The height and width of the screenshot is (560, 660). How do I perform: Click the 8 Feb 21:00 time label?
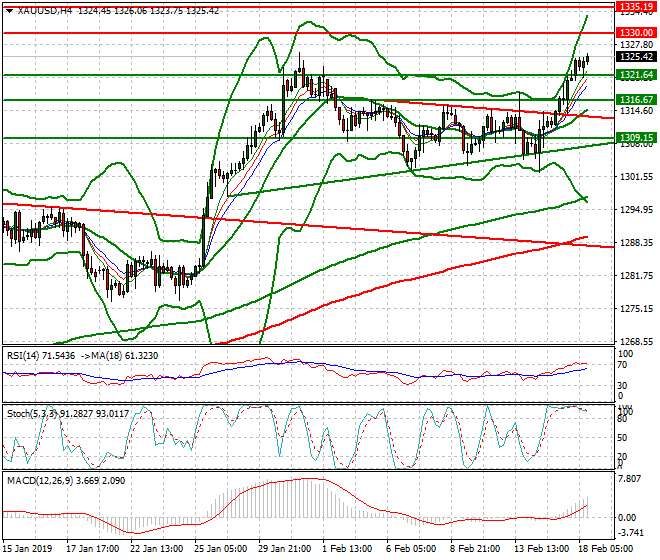point(476,549)
